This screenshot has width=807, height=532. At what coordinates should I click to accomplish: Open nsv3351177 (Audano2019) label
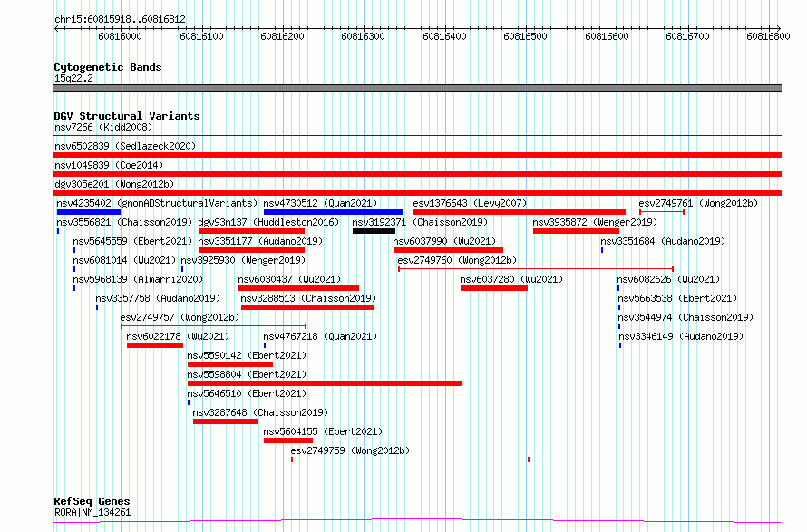(x=260, y=241)
